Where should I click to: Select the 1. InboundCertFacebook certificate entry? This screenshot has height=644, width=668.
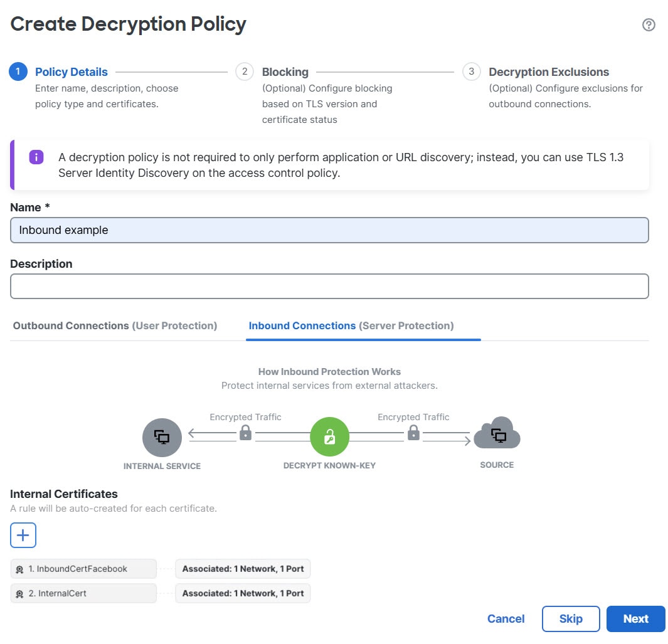(x=83, y=569)
